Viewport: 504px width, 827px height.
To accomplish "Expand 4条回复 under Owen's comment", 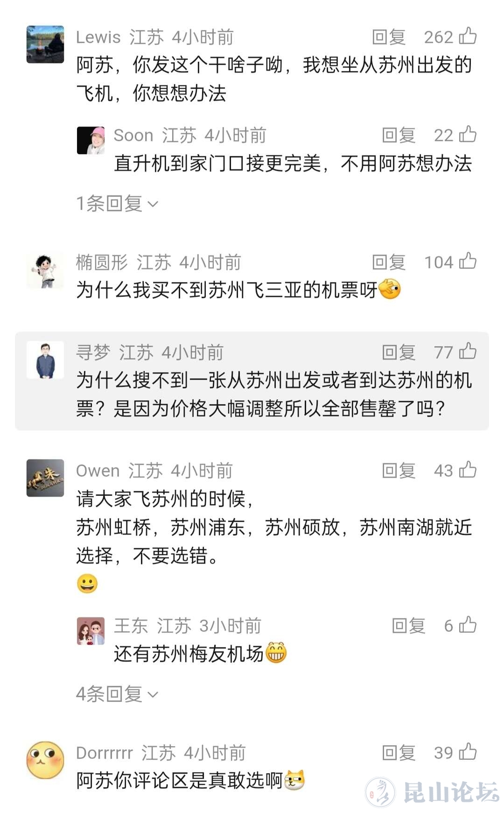I will [x=117, y=694].
